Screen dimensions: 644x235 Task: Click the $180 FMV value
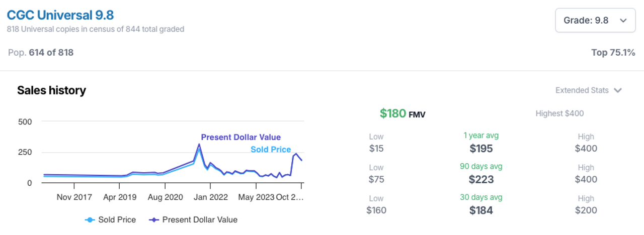pos(403,113)
